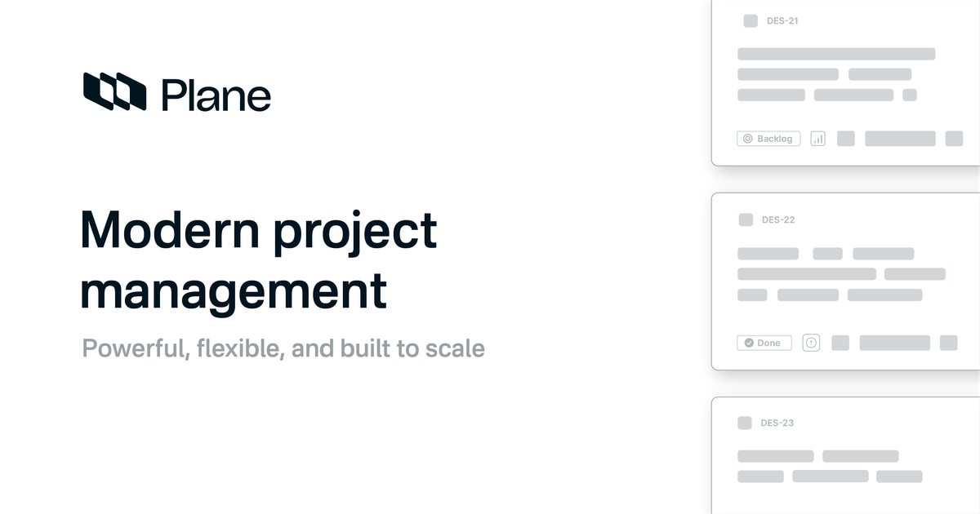Open the Backlog state dropdown
This screenshot has width=980, height=514.
pos(768,139)
